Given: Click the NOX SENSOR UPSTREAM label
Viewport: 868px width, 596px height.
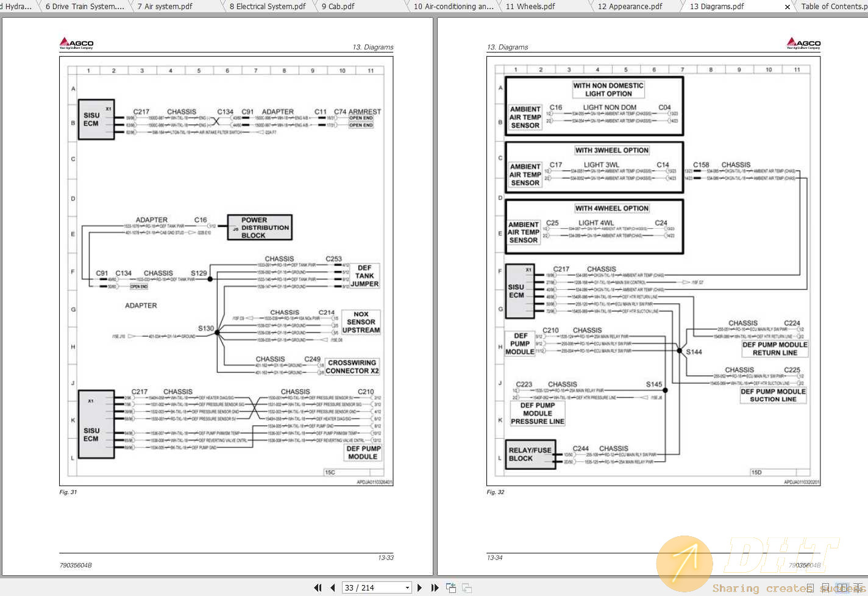Looking at the screenshot, I should click(x=361, y=322).
